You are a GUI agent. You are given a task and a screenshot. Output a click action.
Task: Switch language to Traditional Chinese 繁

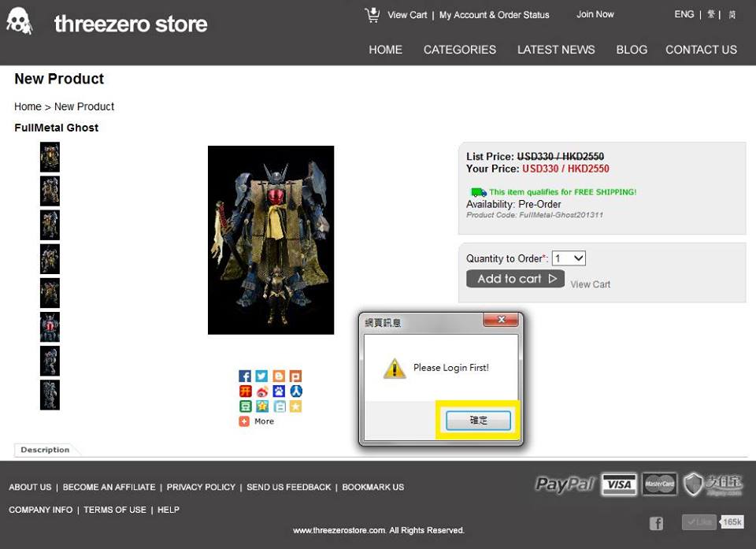coord(711,14)
